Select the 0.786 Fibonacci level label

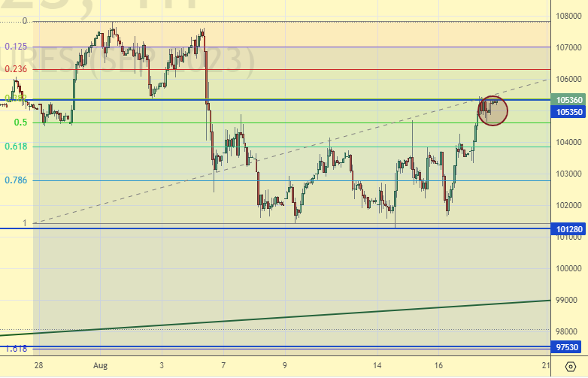click(x=16, y=180)
